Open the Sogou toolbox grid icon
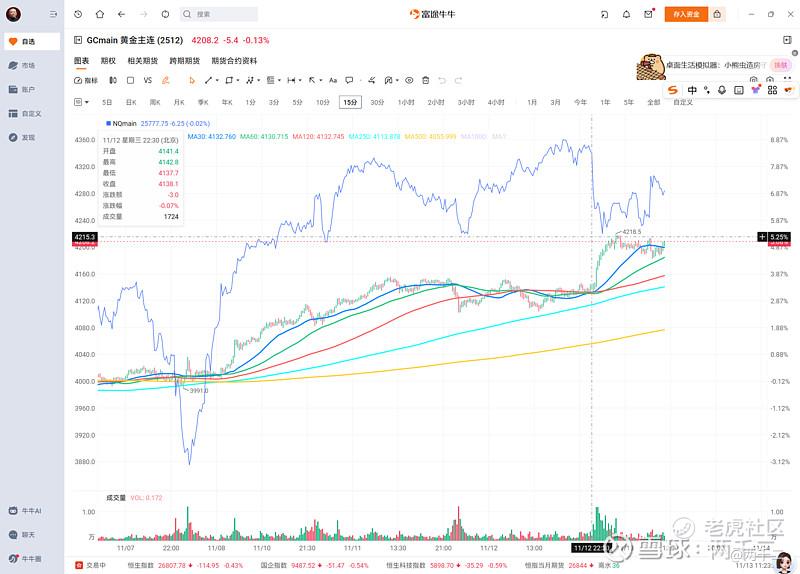800x574 pixels. tap(772, 90)
